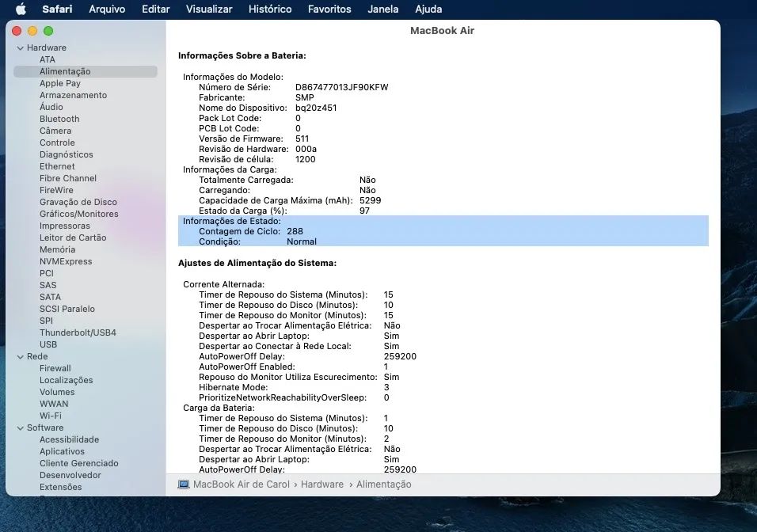
Task: Select Aplicativos under Software
Action: pos(62,451)
